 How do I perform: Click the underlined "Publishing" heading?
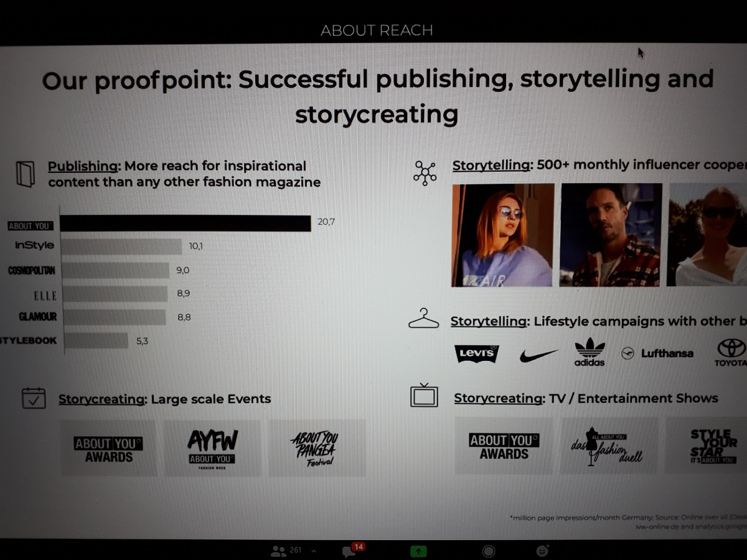click(83, 166)
